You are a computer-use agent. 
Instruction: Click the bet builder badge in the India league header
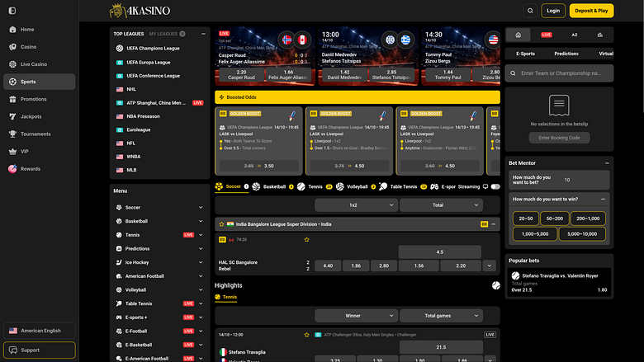coord(484,224)
